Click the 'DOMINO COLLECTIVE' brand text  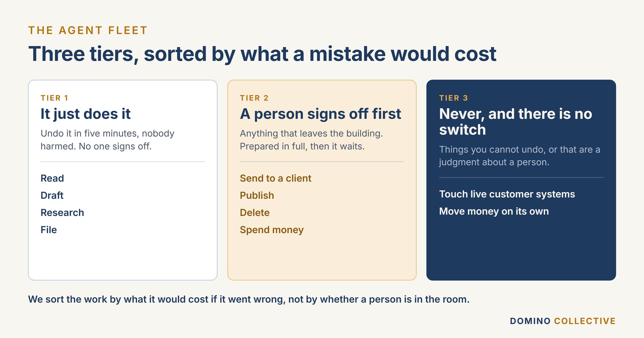tap(562, 321)
